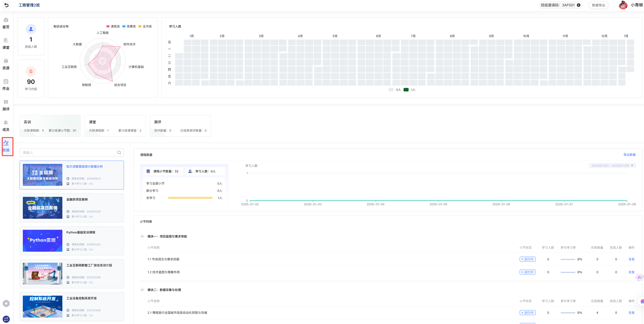Select the Python基础实训课程 course thumbnail
This screenshot has height=324, width=644.
(x=42, y=241)
